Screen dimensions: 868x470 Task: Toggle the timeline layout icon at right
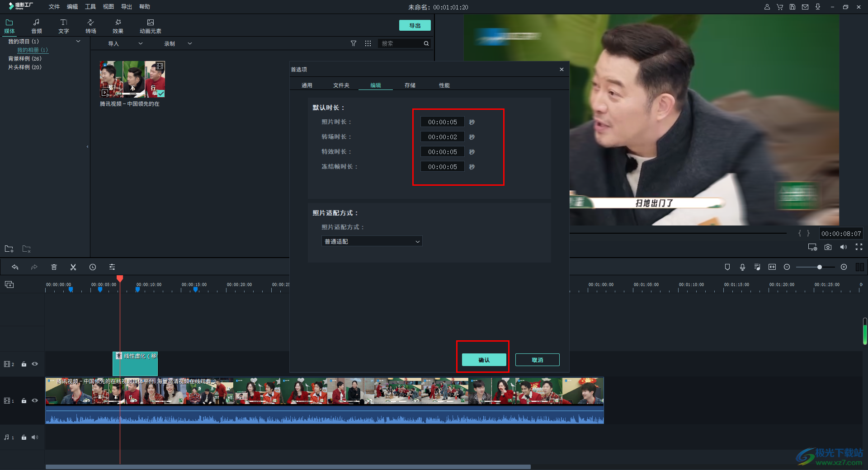pyautogui.click(x=860, y=267)
